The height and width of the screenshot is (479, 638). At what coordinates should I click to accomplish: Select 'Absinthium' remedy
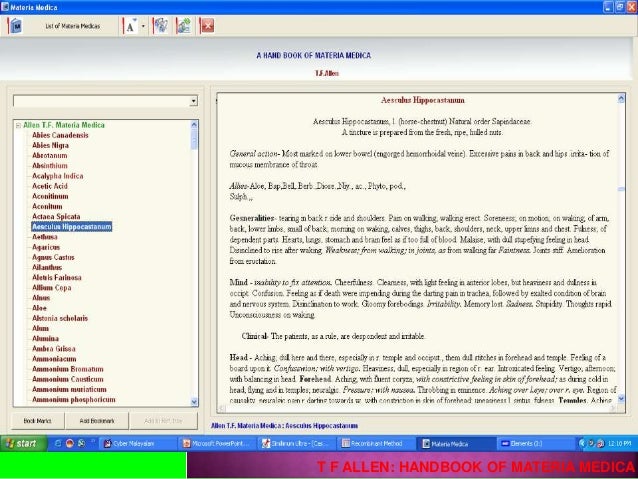(x=50, y=166)
